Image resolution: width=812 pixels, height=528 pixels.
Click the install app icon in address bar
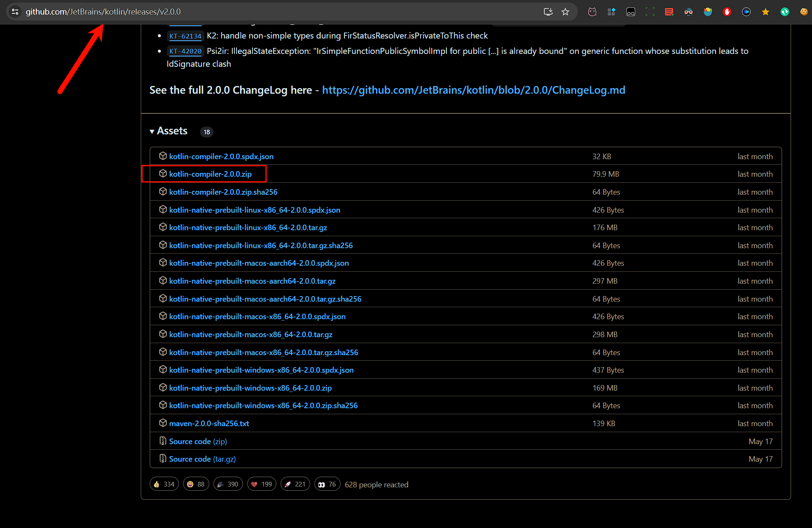(548, 12)
